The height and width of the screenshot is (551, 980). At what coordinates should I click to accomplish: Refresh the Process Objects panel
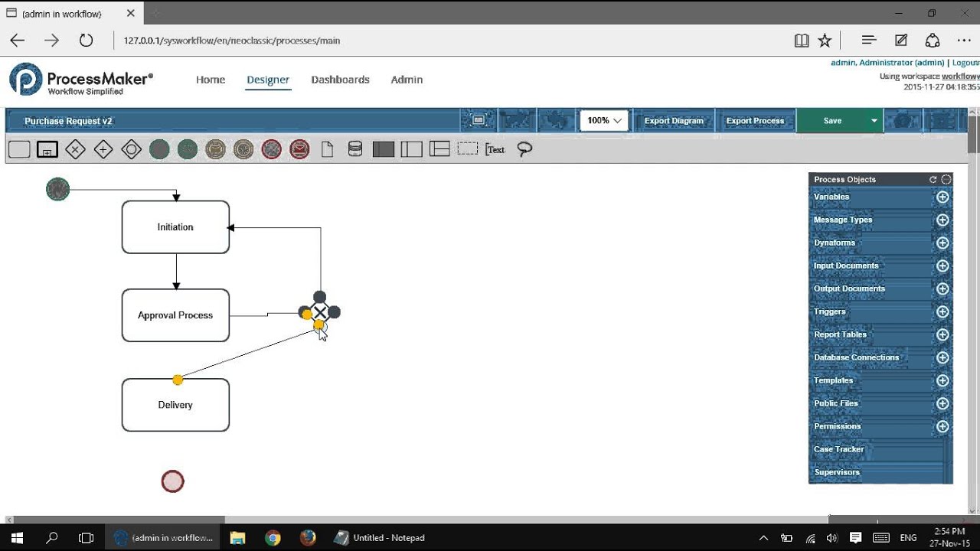click(933, 179)
